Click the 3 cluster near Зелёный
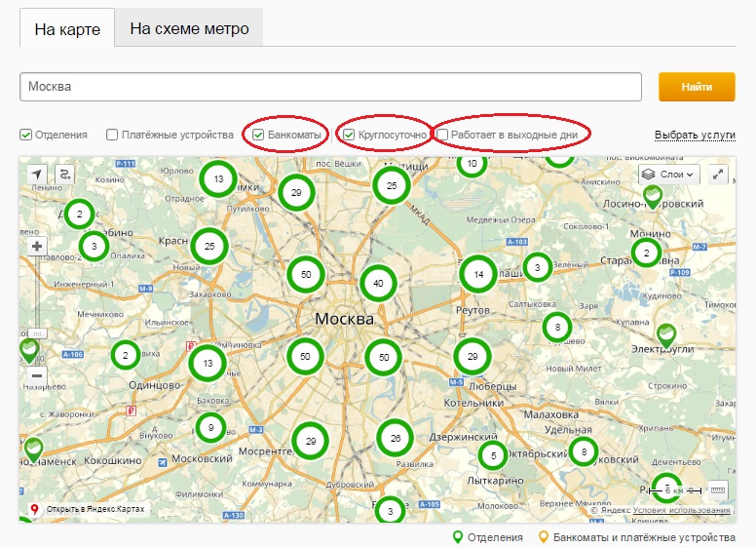Viewport: 756px width, 548px height. tap(538, 267)
